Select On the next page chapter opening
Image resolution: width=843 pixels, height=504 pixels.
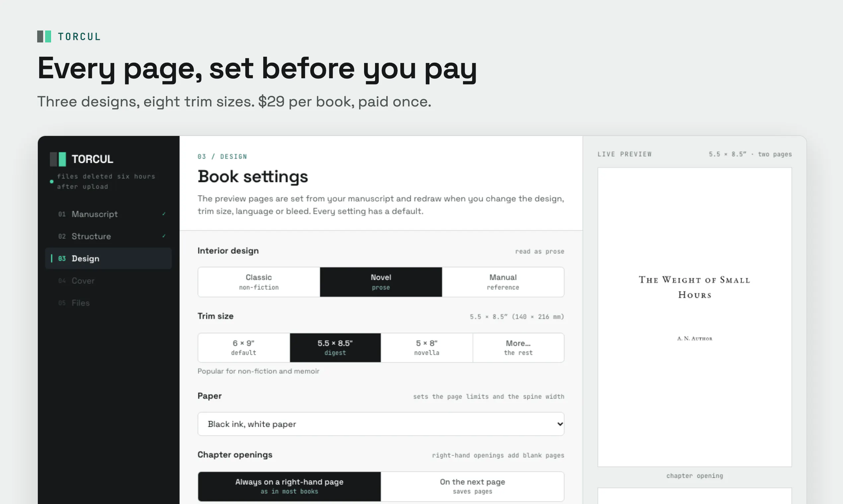coord(473,486)
